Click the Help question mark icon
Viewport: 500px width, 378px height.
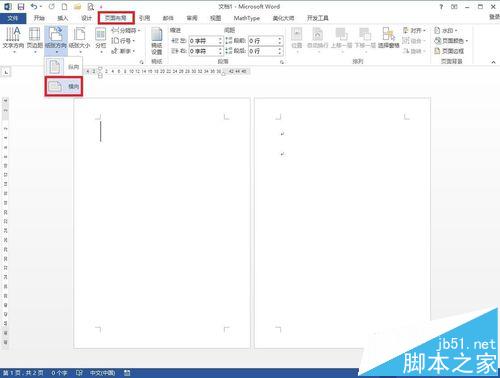tap(441, 7)
